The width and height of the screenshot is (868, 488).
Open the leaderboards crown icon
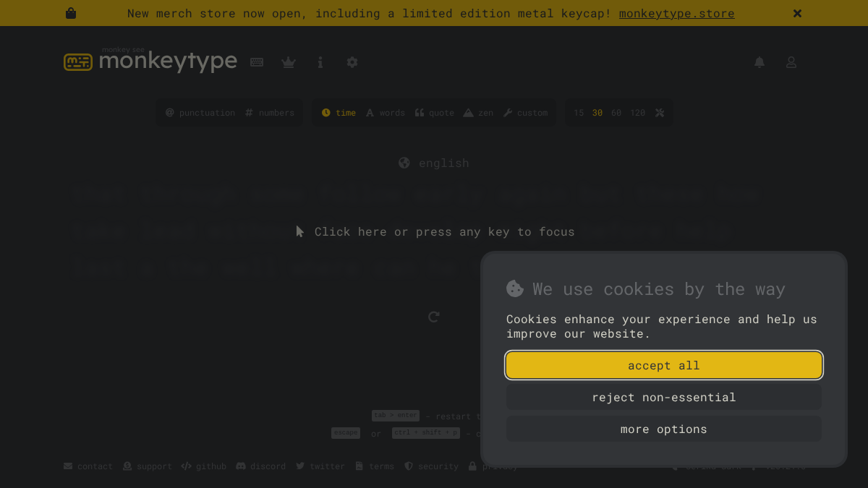point(289,62)
